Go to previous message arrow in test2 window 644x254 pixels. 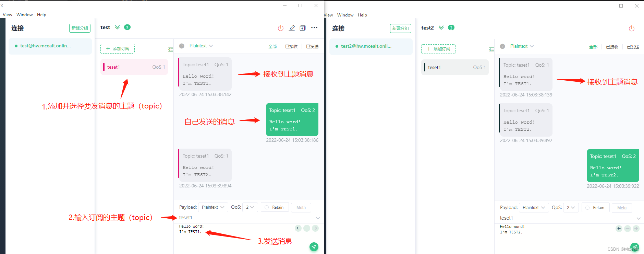click(x=619, y=229)
